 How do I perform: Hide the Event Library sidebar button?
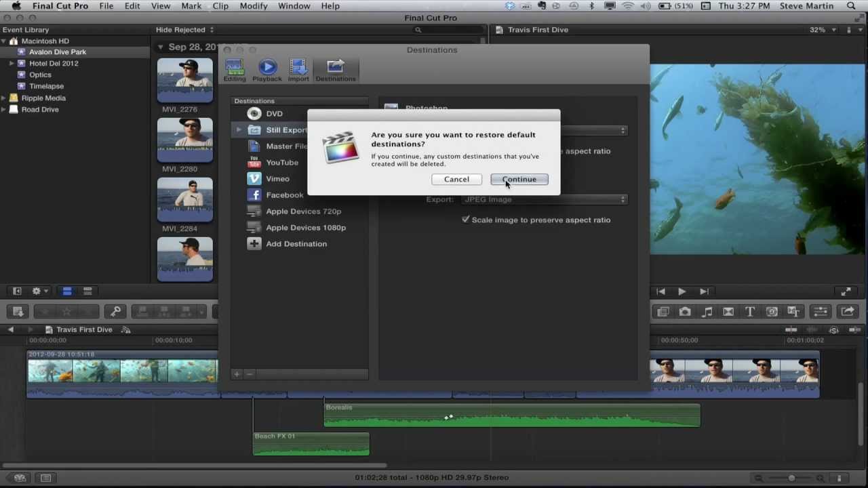coord(17,291)
